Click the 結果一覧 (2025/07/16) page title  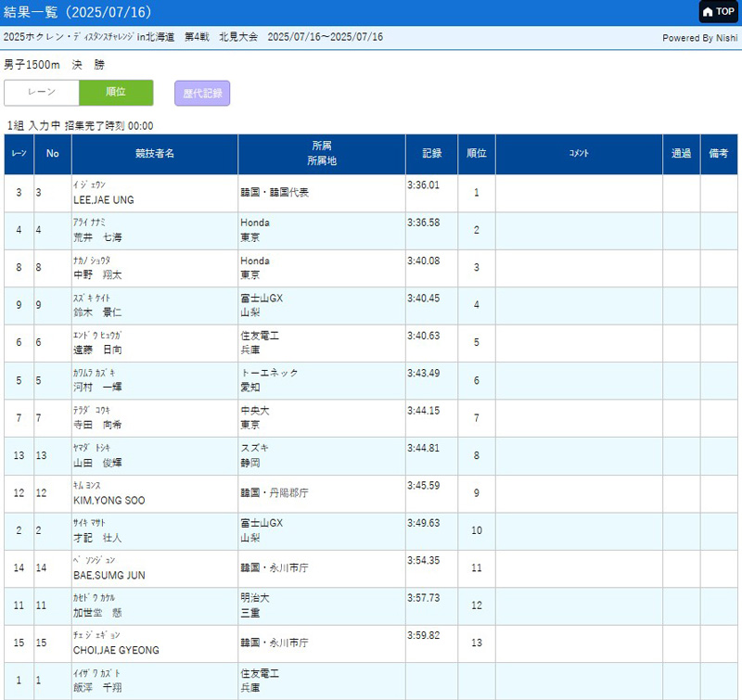click(78, 12)
